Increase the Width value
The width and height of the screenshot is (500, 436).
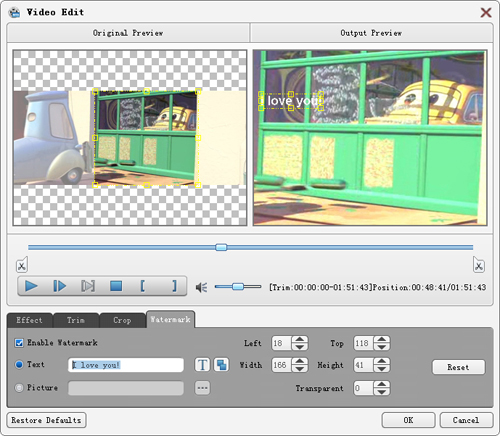point(300,361)
